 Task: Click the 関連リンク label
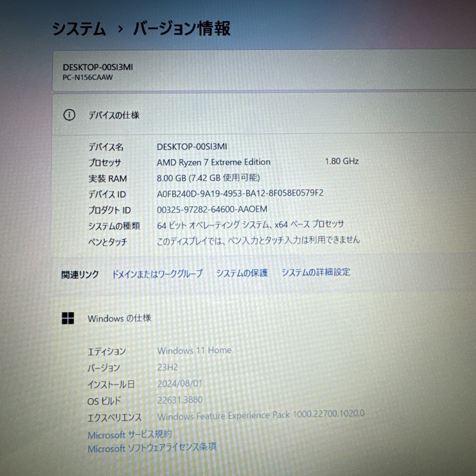(80, 275)
